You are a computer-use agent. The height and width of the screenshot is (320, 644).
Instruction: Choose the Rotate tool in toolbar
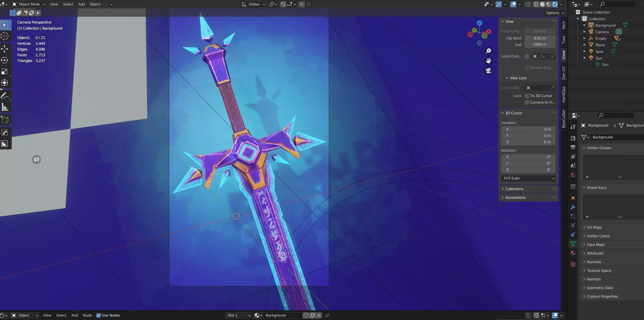(5, 60)
